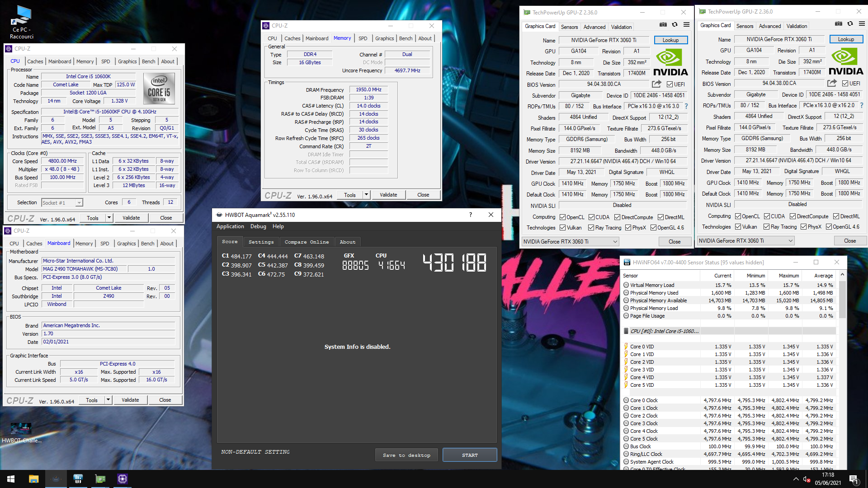Click START button in HWBOT Aquamark
Image resolution: width=868 pixels, height=488 pixels.
point(470,455)
